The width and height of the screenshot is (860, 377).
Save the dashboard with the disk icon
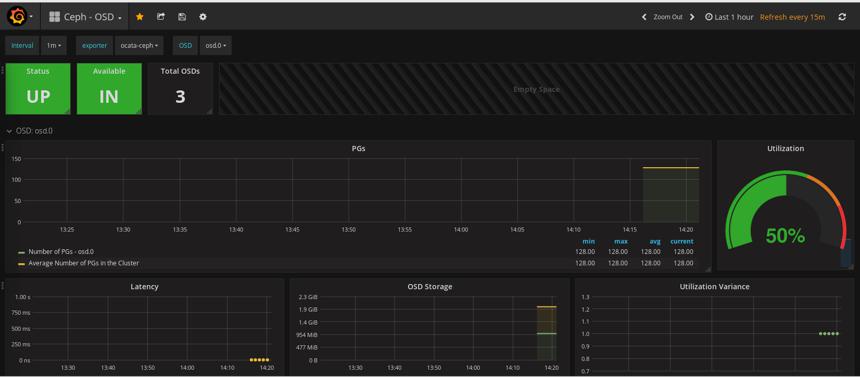point(182,17)
